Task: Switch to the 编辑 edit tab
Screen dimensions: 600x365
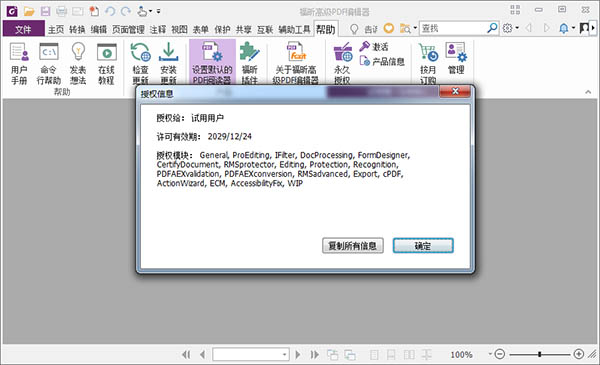Action: click(x=99, y=29)
